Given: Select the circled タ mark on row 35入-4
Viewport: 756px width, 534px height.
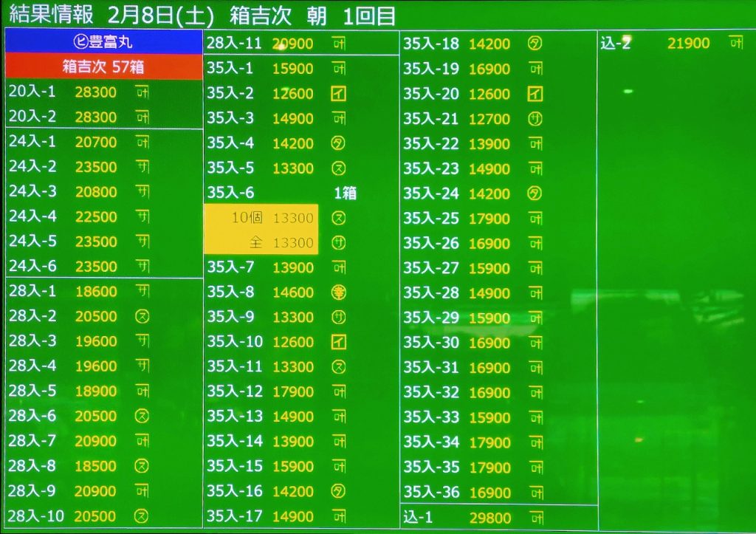Looking at the screenshot, I should [339, 143].
